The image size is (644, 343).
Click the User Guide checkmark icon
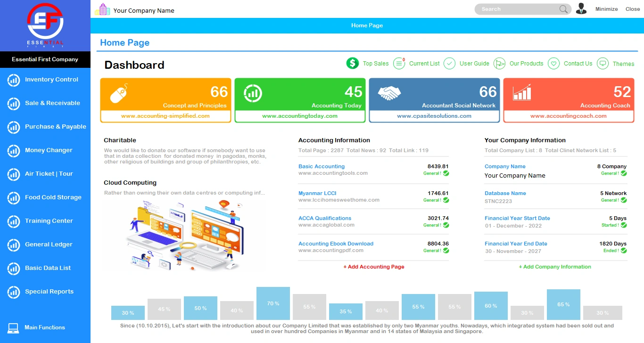click(450, 63)
